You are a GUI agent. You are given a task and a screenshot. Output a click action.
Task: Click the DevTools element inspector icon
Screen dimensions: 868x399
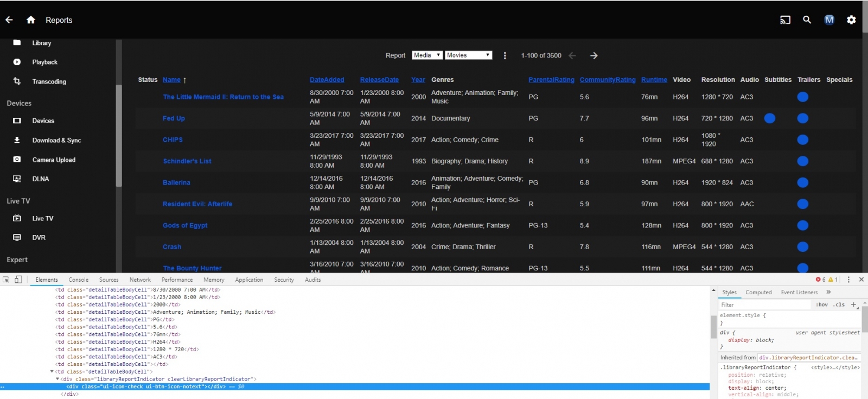point(6,280)
